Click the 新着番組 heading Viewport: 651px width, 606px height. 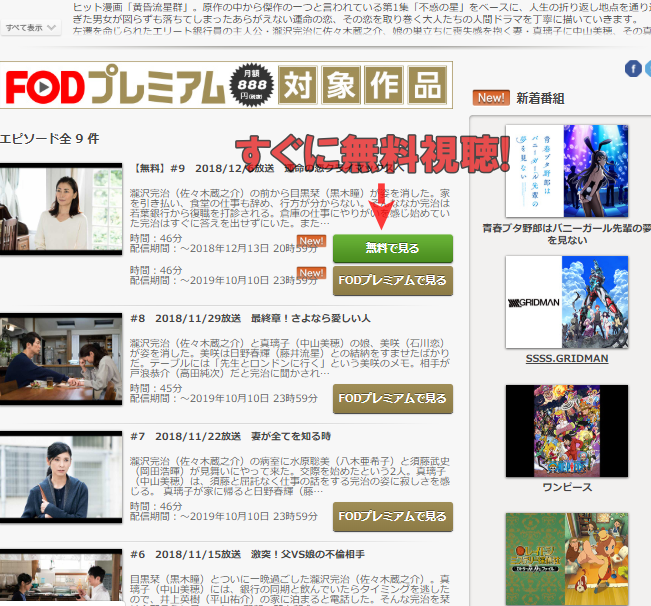[x=540, y=98]
